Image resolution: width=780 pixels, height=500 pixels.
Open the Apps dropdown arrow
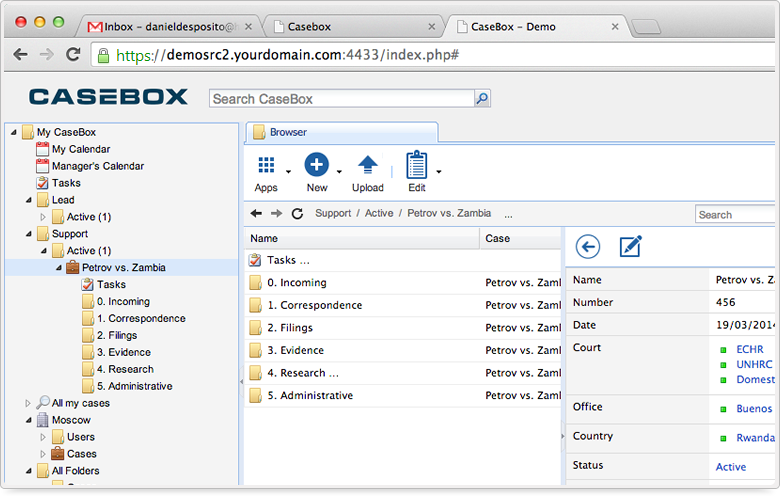pyautogui.click(x=289, y=172)
